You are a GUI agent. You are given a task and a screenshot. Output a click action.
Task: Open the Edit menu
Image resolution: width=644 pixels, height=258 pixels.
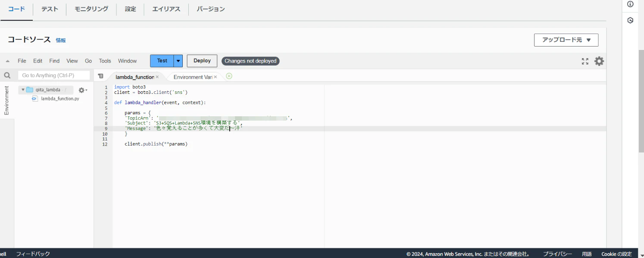click(38, 61)
